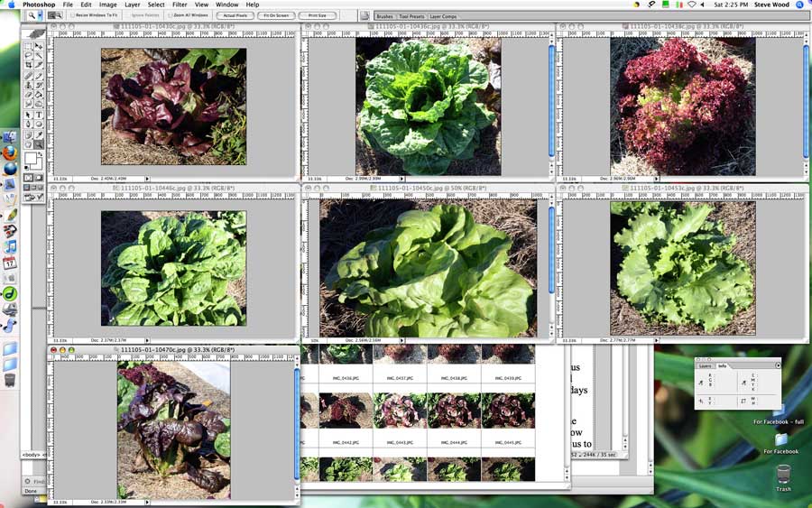Image resolution: width=812 pixels, height=508 pixels.
Task: Switch to Standard editing mode
Action: [x=29, y=178]
